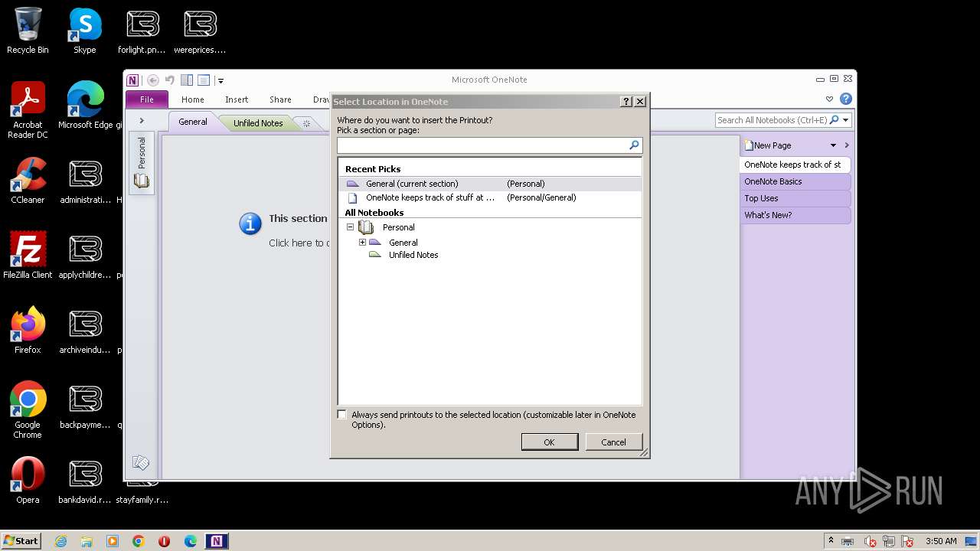Image resolution: width=980 pixels, height=551 pixels.
Task: Click the Create New Section tab icon
Action: 306,123
